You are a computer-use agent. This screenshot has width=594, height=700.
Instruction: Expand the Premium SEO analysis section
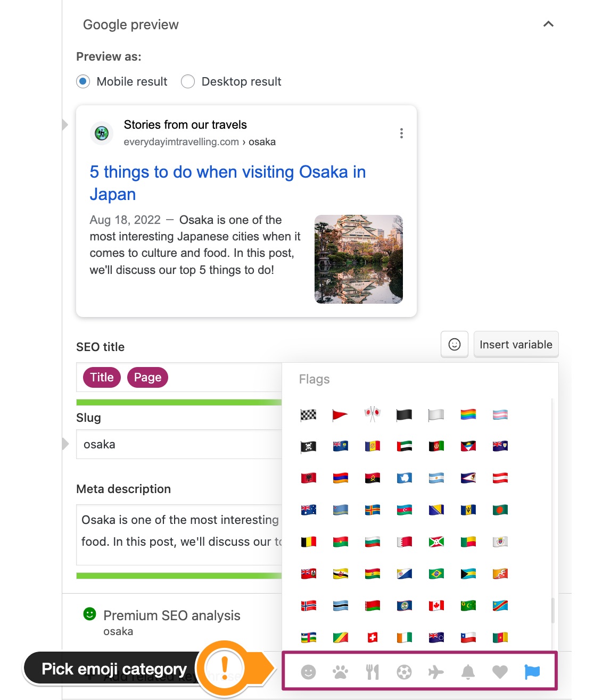(172, 615)
